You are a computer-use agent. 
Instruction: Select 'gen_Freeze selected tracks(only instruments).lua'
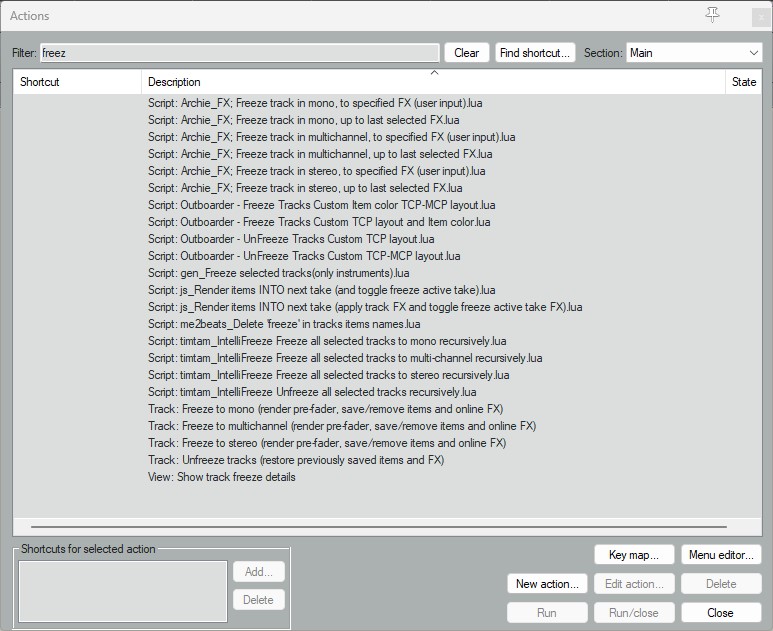click(279, 273)
